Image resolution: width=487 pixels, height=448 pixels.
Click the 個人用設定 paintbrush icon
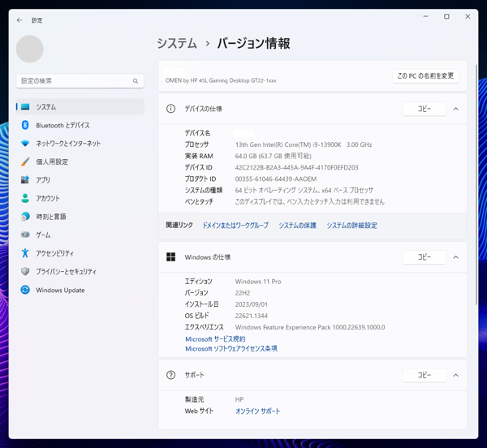tap(25, 162)
